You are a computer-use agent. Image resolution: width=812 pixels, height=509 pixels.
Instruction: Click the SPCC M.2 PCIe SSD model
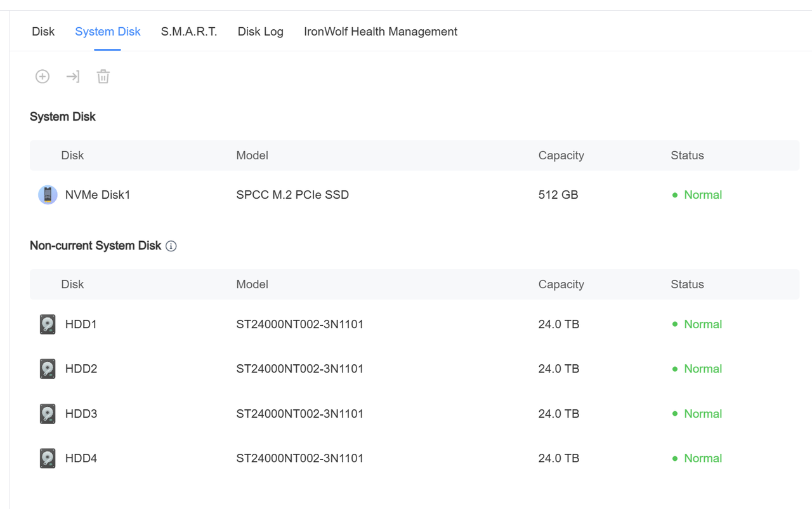coord(292,195)
